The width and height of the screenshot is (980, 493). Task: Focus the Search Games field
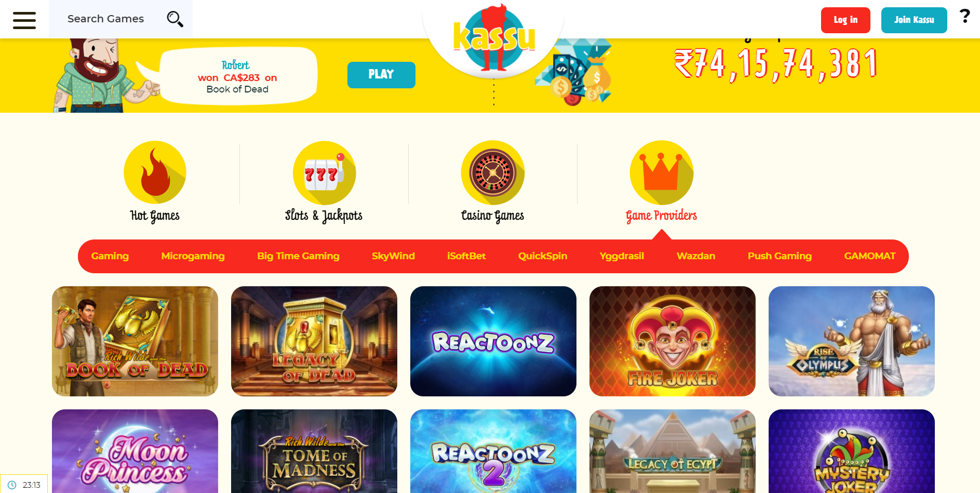[x=120, y=19]
